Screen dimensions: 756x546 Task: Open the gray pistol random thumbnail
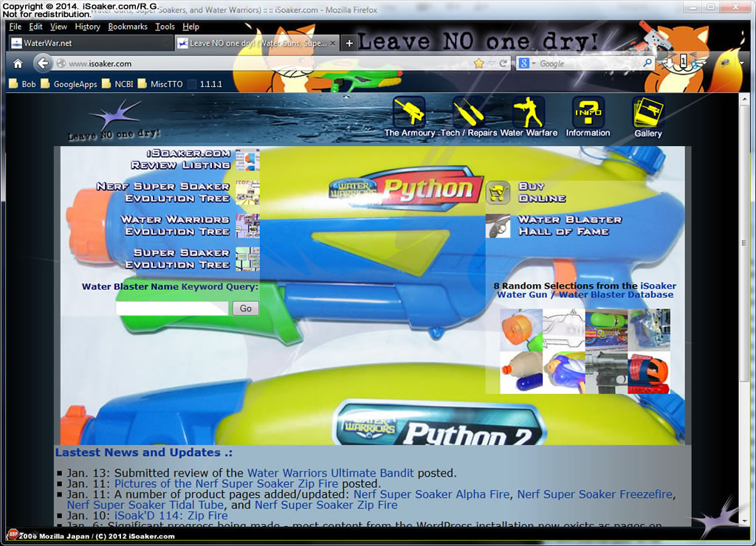(606, 373)
